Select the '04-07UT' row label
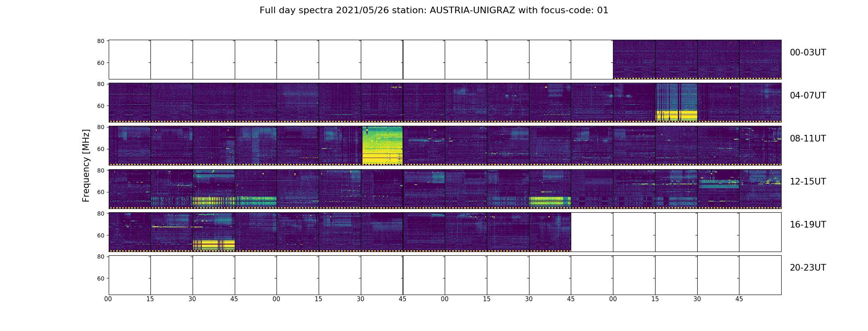Screen dimensions: 868x331 coord(808,96)
